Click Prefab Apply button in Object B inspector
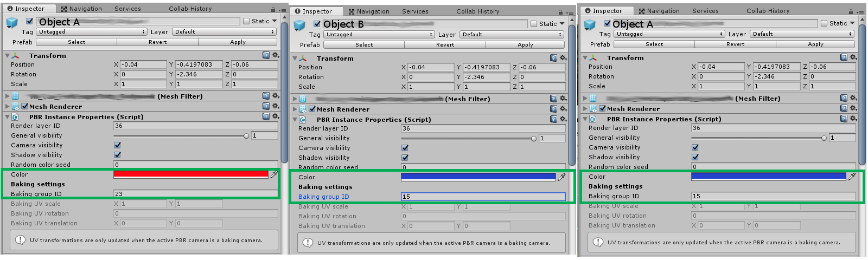The height and width of the screenshot is (260, 868). coord(525,44)
